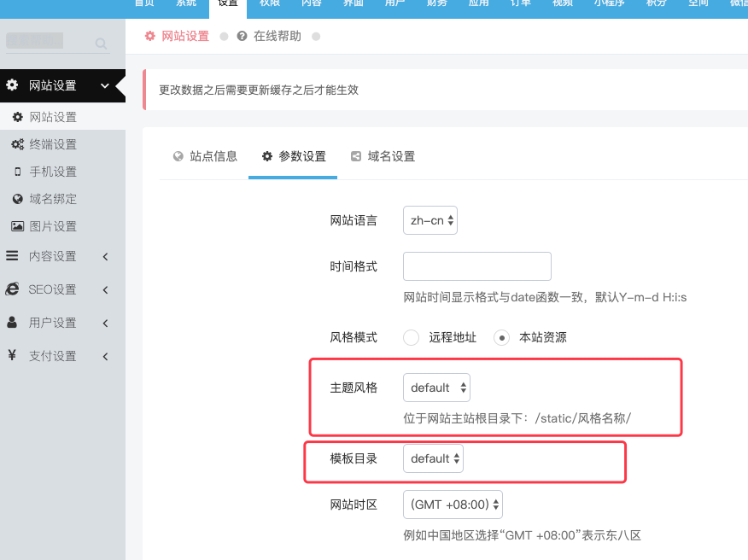The height and width of the screenshot is (560, 748).
Task: Click the hint text /static/风格名称/
Action: pos(517,418)
